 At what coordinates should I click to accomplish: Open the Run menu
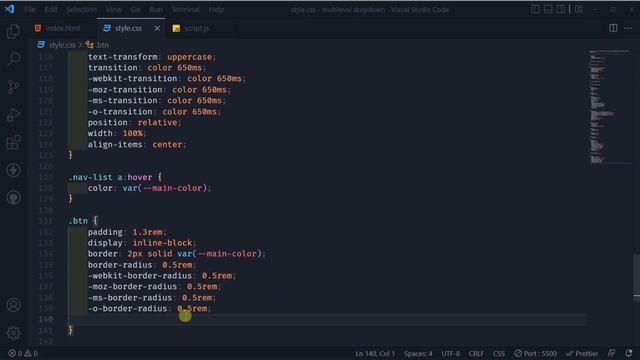point(156,9)
